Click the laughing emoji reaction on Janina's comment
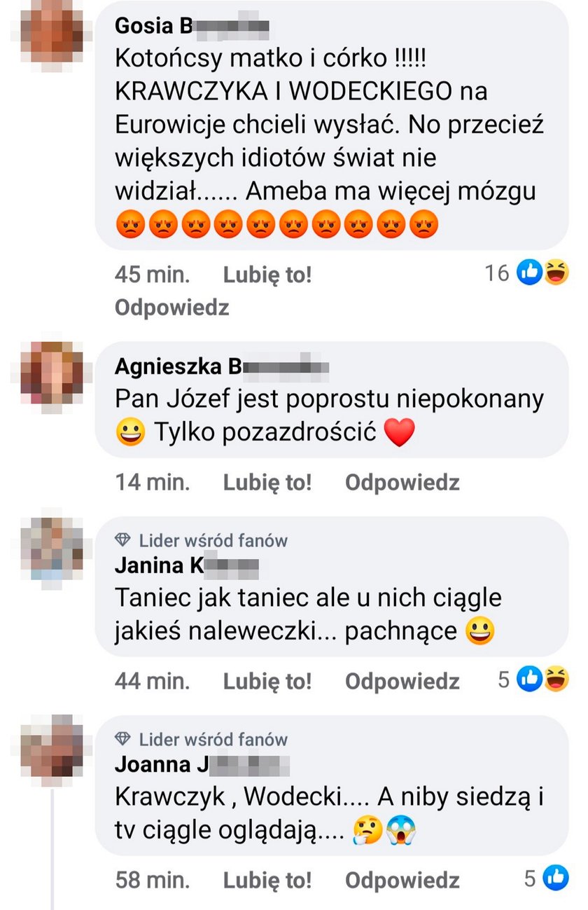 556,679
